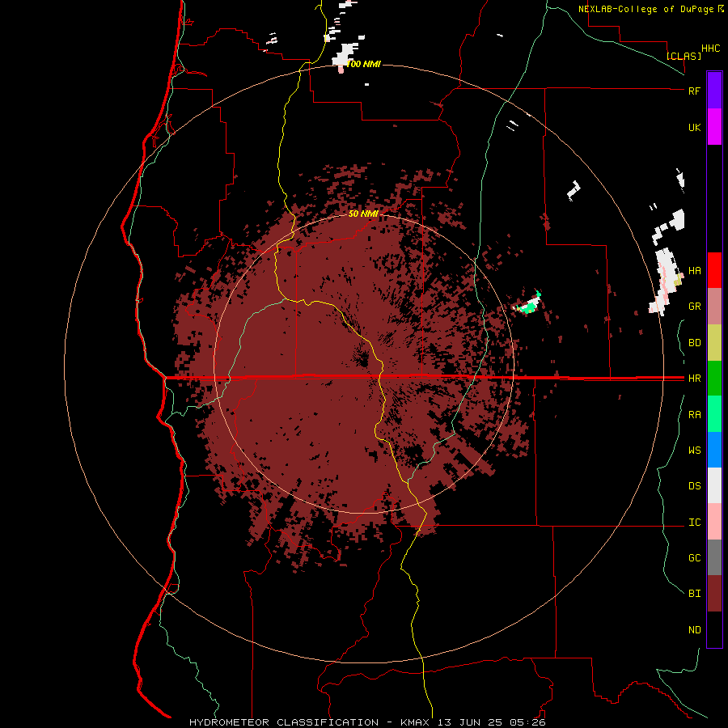
Task: Click the WS blue legend swatch
Action: tap(714, 450)
